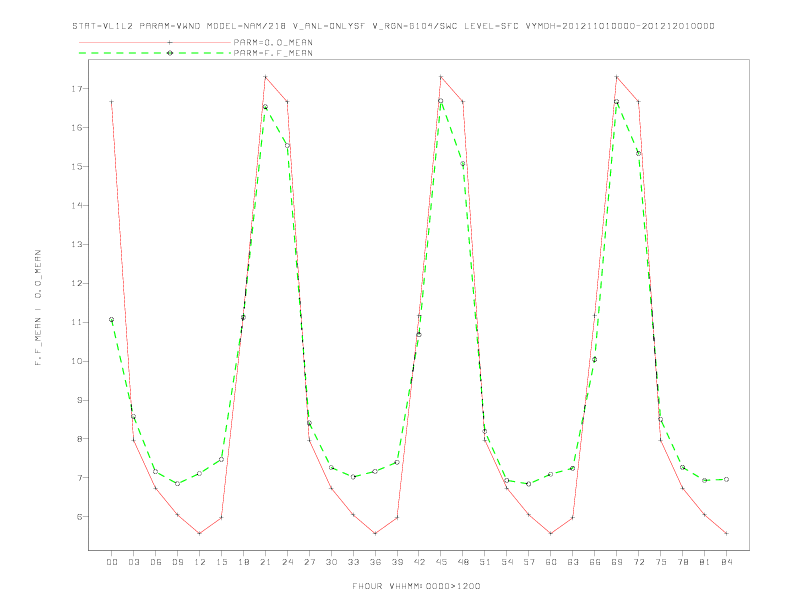Select the red plus data point at hour 84
This screenshot has width=792, height=612.
[726, 533]
